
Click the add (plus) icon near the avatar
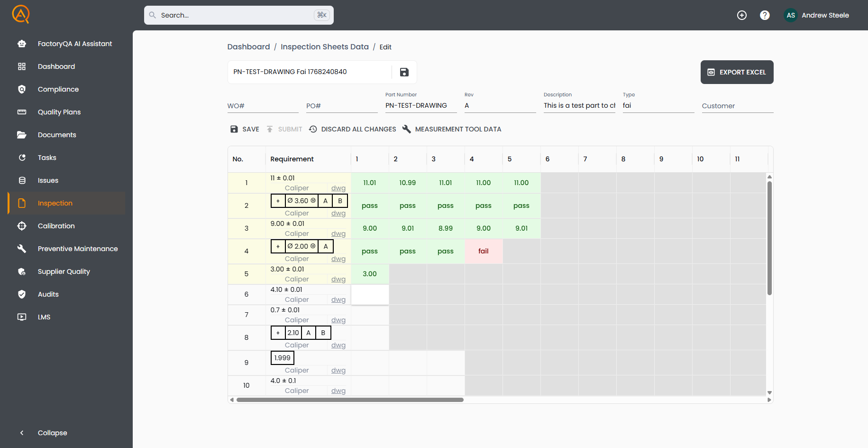(x=742, y=15)
